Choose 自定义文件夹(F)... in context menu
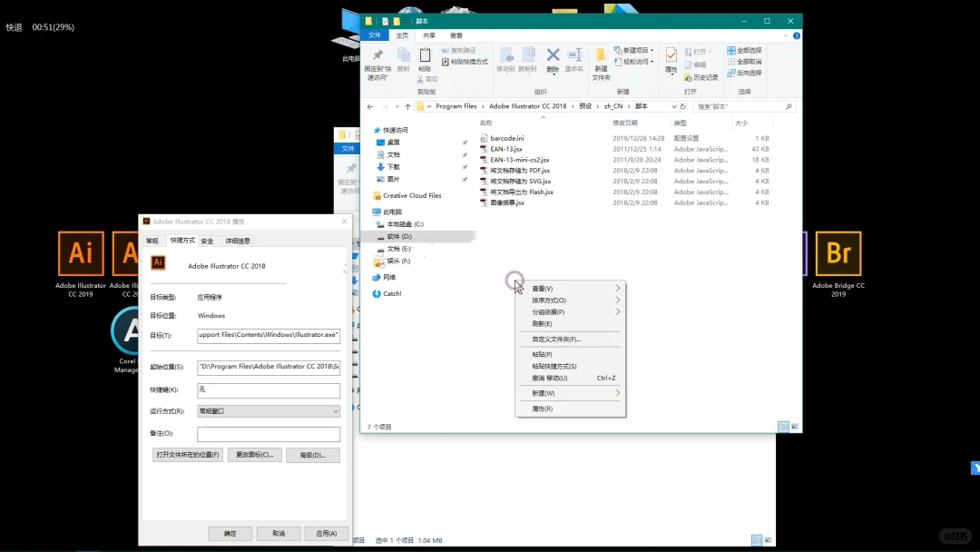The image size is (980, 552). click(570, 339)
